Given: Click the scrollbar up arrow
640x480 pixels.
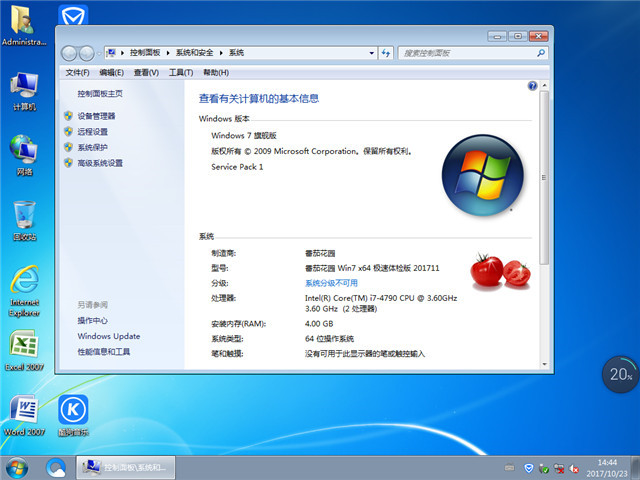Looking at the screenshot, I should (544, 85).
